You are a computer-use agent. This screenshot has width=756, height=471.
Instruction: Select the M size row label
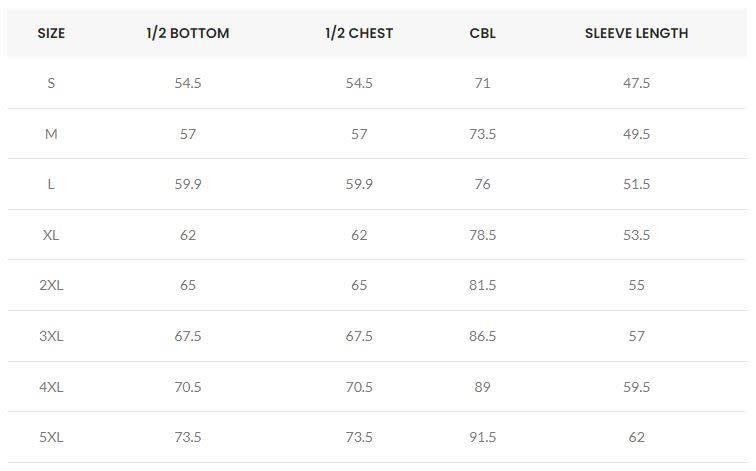tap(51, 134)
